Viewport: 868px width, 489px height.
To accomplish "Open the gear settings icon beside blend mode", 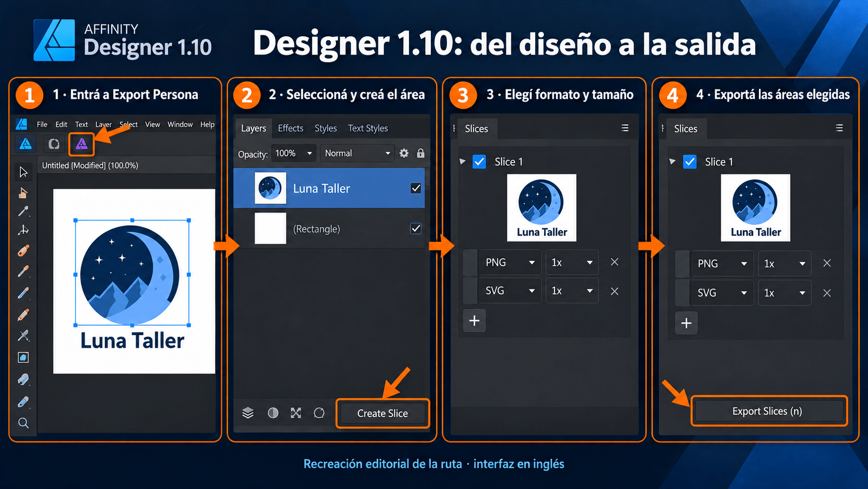I will click(x=404, y=153).
